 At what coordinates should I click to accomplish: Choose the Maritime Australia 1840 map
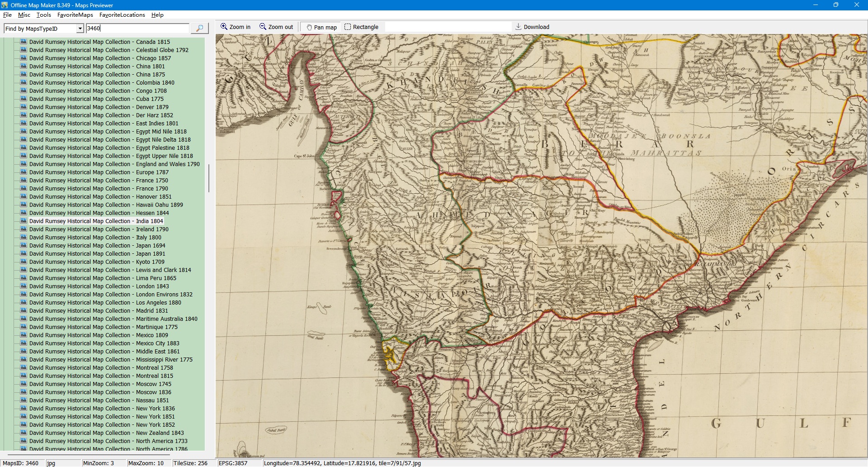(x=113, y=319)
